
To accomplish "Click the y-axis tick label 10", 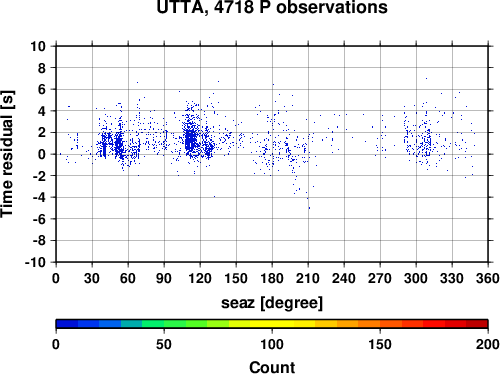I will click(38, 46).
